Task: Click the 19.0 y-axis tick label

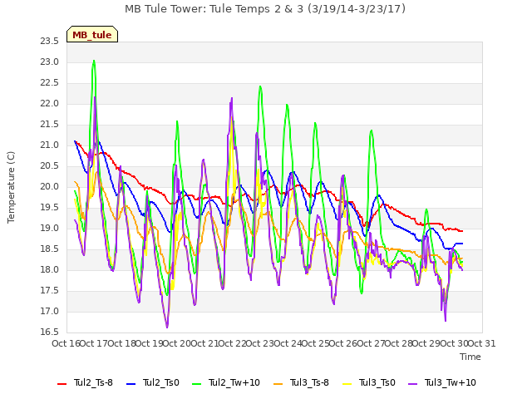Action: 50,228
